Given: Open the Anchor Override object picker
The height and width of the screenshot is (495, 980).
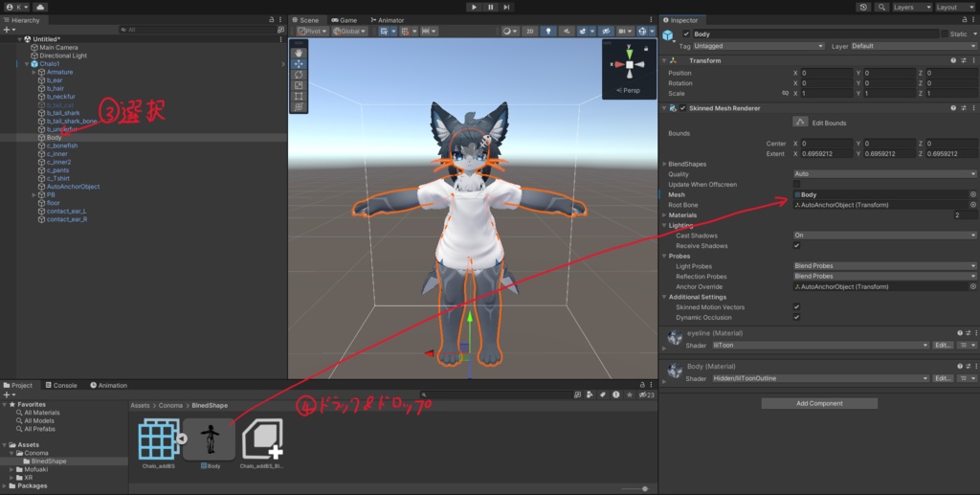Looking at the screenshot, I should point(972,286).
